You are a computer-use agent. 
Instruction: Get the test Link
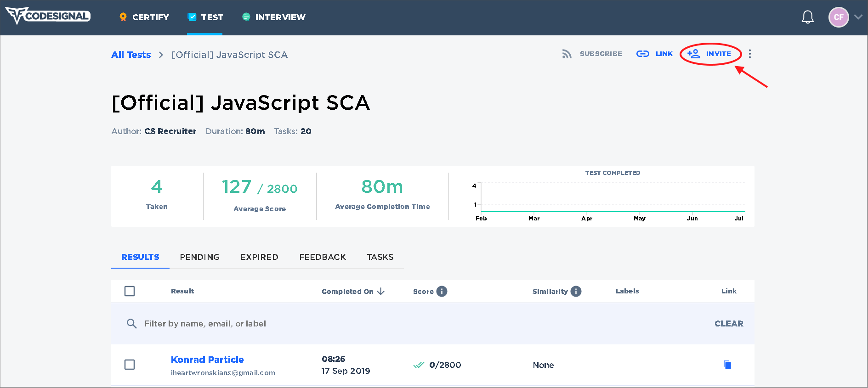click(x=654, y=54)
